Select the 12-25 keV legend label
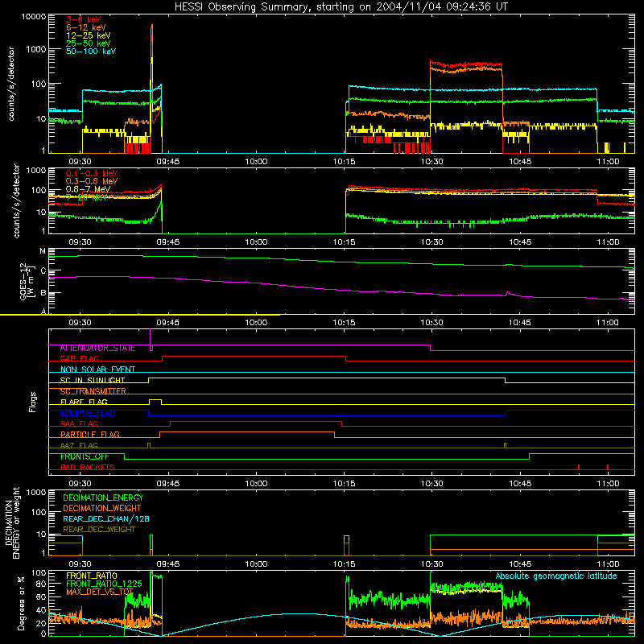 pos(89,35)
